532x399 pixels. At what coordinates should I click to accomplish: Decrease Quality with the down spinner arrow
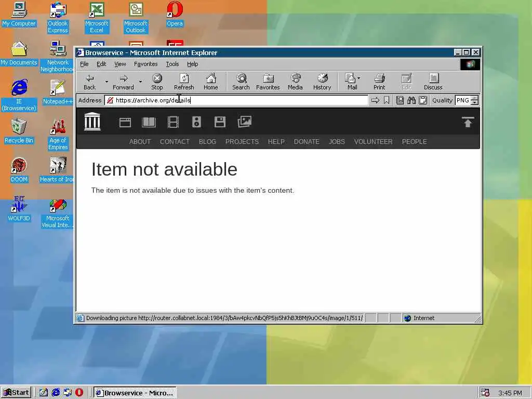pos(475,102)
